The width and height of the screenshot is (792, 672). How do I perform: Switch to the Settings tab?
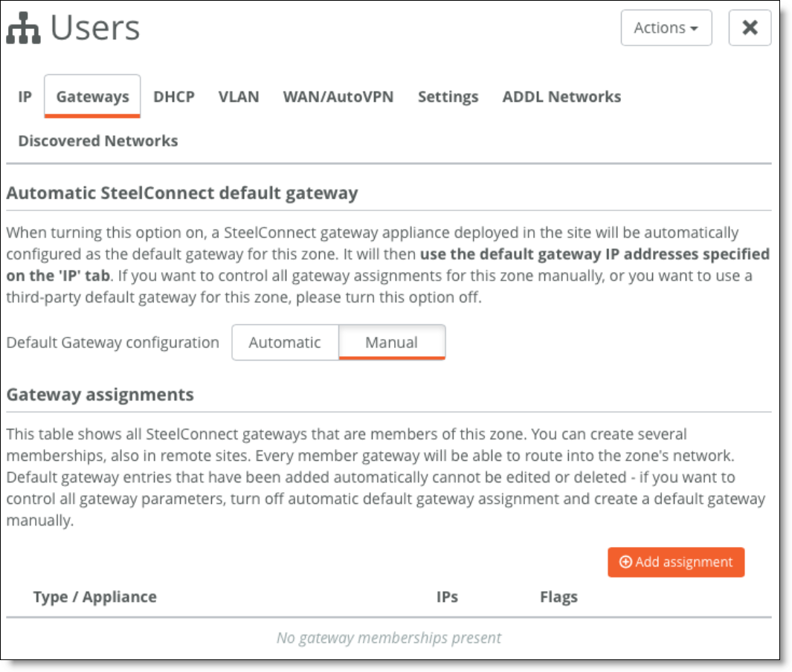point(448,97)
